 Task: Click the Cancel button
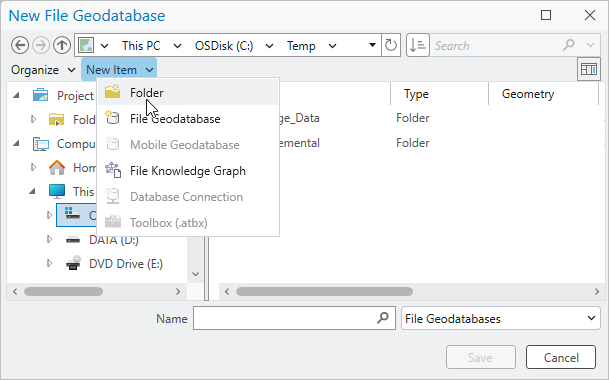561,357
